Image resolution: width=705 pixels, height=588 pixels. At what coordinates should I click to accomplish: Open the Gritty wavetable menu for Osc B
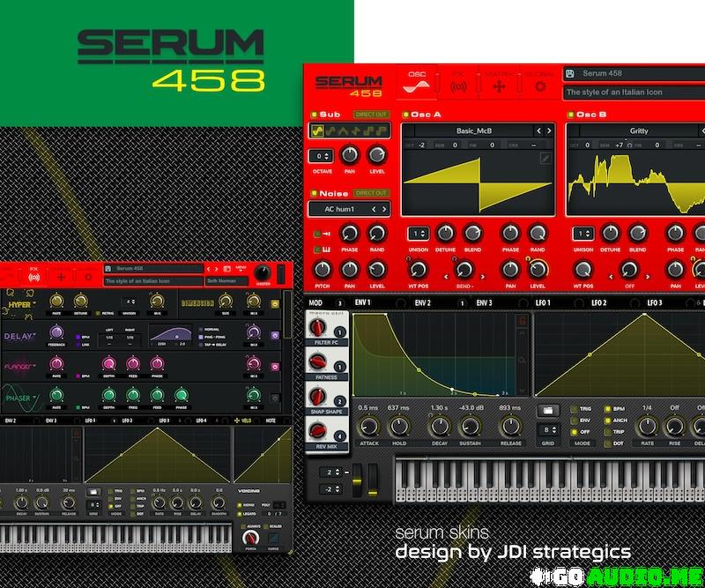(x=639, y=131)
